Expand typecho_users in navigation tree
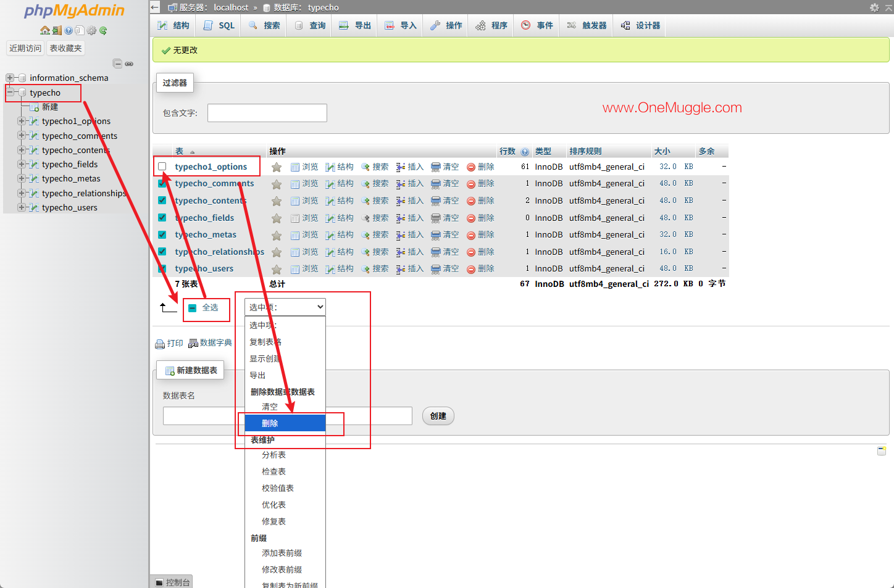The image size is (894, 588). click(22, 207)
